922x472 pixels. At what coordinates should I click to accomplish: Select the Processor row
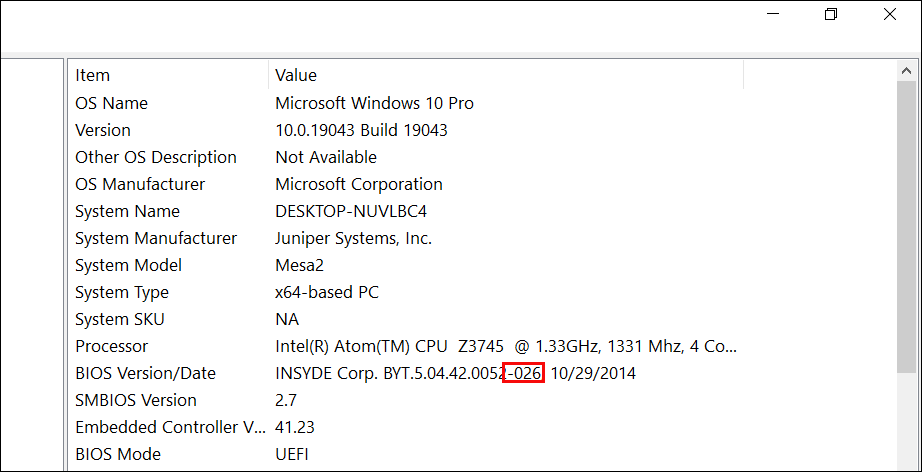pyautogui.click(x=111, y=346)
